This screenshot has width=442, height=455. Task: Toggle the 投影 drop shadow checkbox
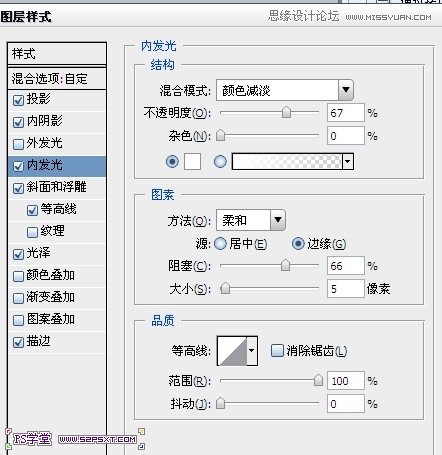[x=18, y=100]
